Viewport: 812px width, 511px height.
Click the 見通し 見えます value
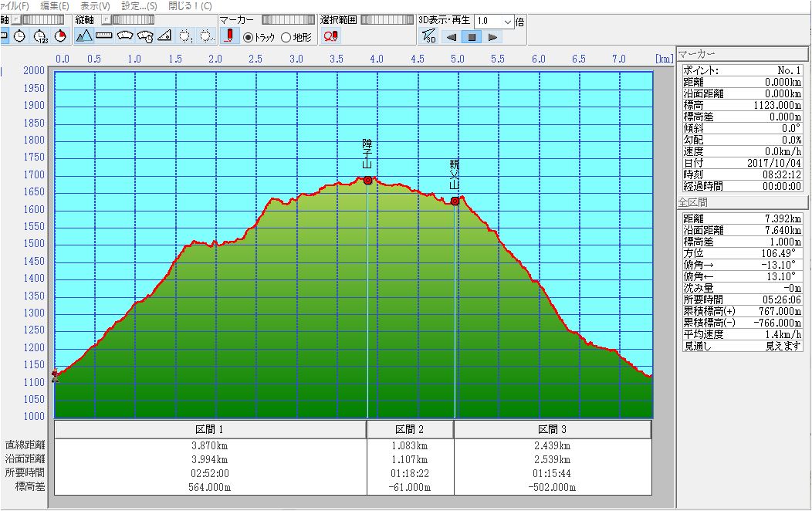783,346
